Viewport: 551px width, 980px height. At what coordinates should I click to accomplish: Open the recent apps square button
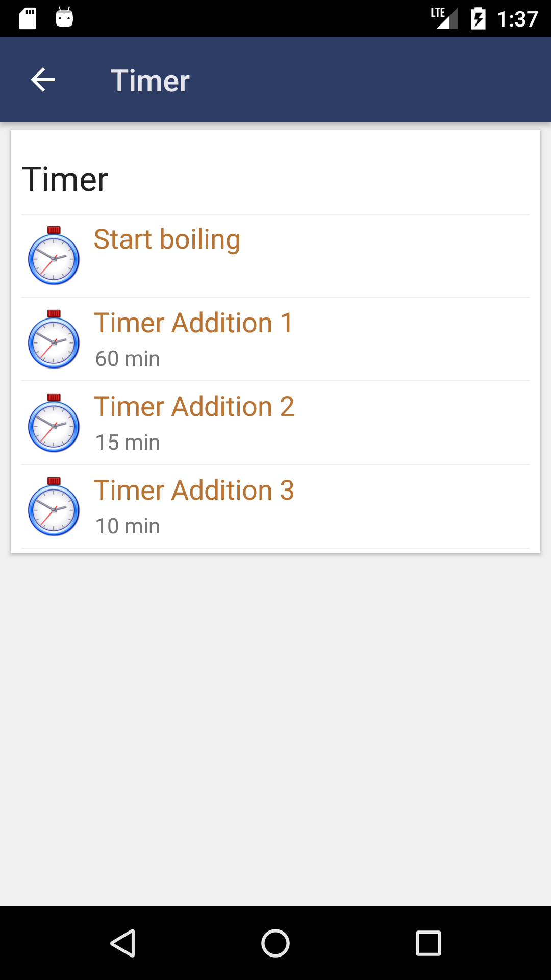click(x=429, y=943)
